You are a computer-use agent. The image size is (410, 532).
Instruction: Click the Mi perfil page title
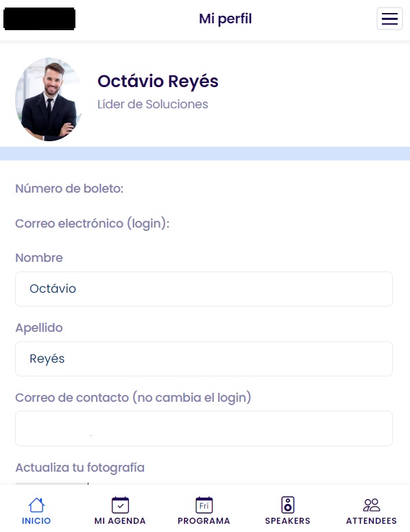226,19
